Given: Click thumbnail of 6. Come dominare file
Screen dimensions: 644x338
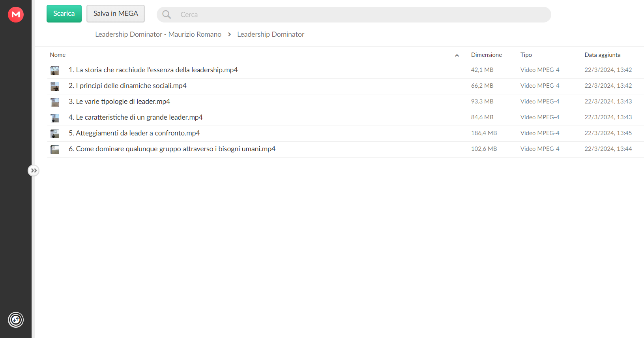Looking at the screenshot, I should 55,150.
